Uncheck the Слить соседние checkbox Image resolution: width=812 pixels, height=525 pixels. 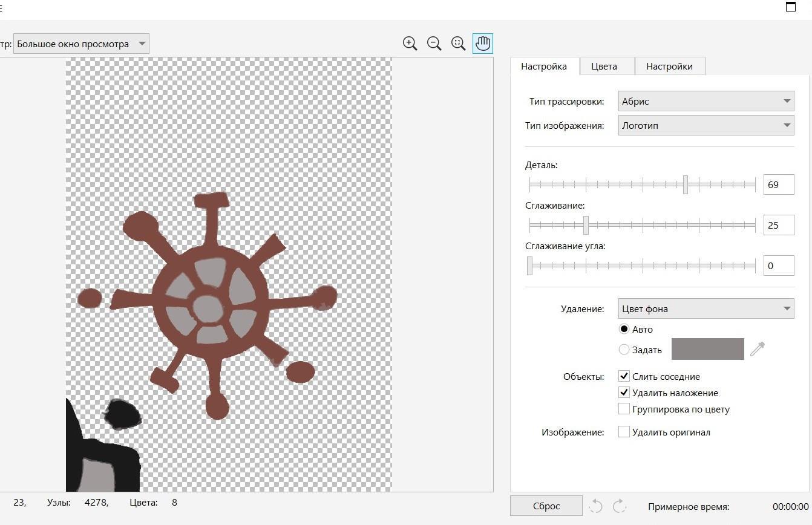tap(624, 376)
